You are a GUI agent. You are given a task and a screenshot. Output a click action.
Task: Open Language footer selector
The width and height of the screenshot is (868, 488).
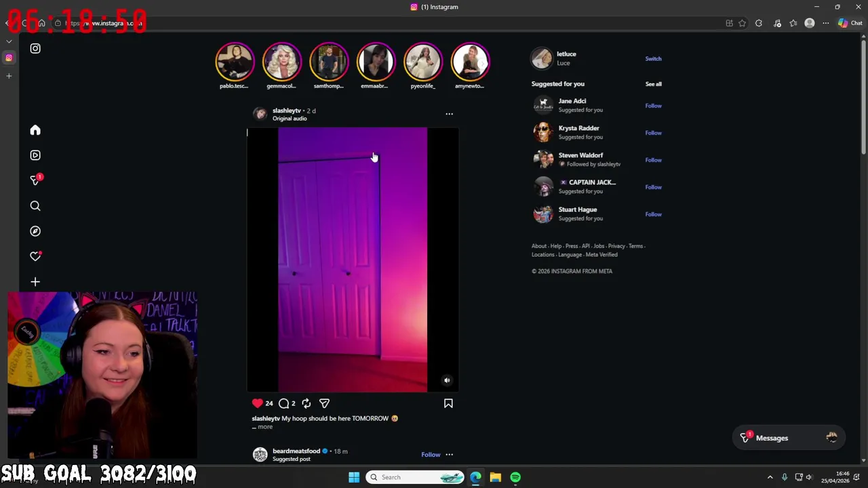coord(570,255)
